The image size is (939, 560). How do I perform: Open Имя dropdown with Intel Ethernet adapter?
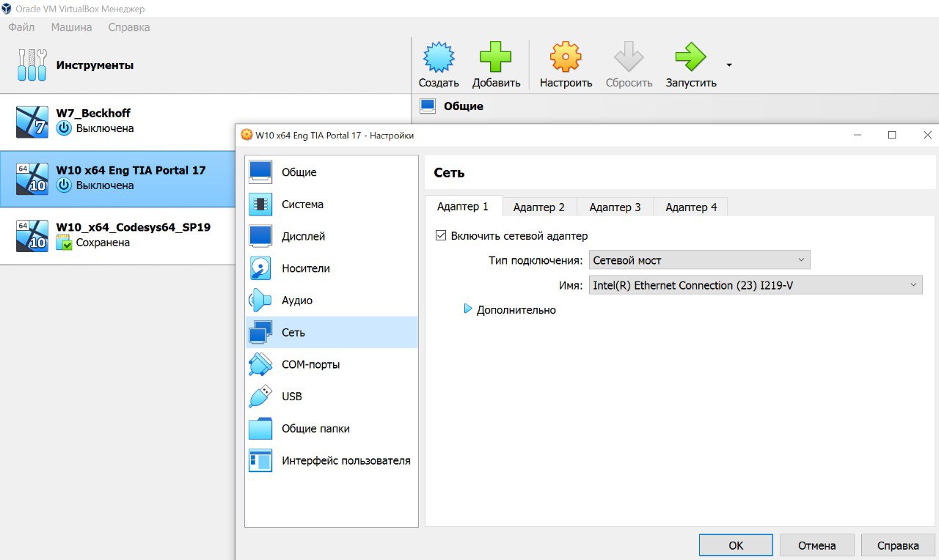(x=756, y=285)
